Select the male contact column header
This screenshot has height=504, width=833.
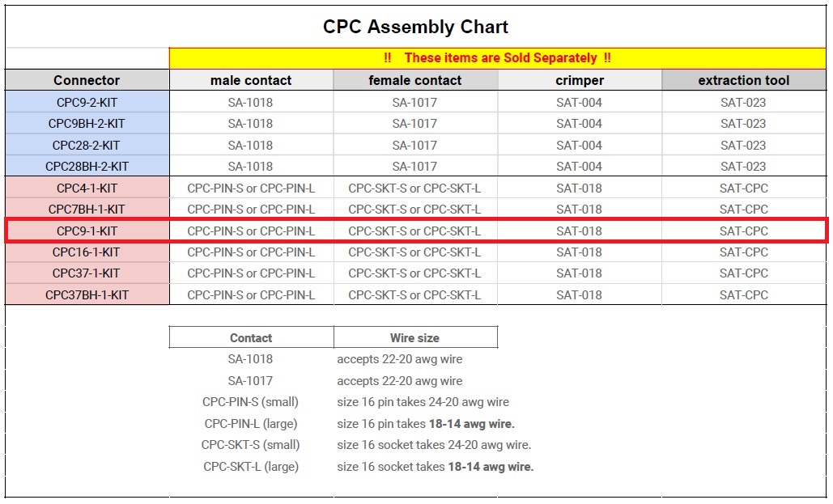click(x=251, y=80)
